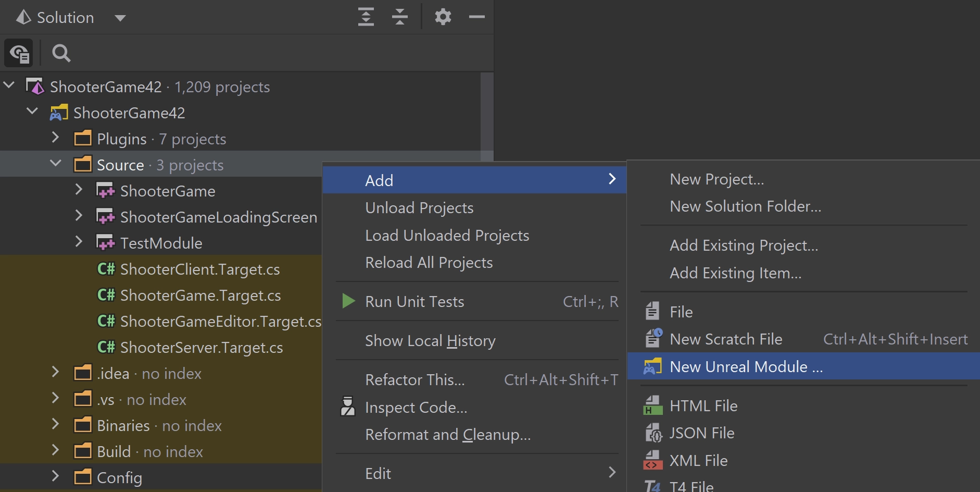Image resolution: width=980 pixels, height=492 pixels.
Task: Choose Refactor This... from context menu
Action: (474, 379)
